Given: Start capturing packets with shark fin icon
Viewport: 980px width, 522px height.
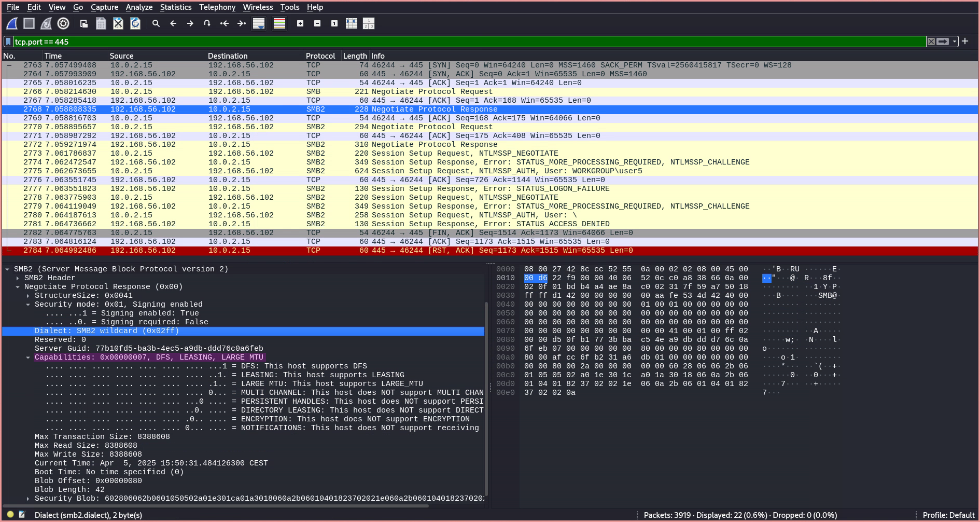Looking at the screenshot, I should coord(12,23).
